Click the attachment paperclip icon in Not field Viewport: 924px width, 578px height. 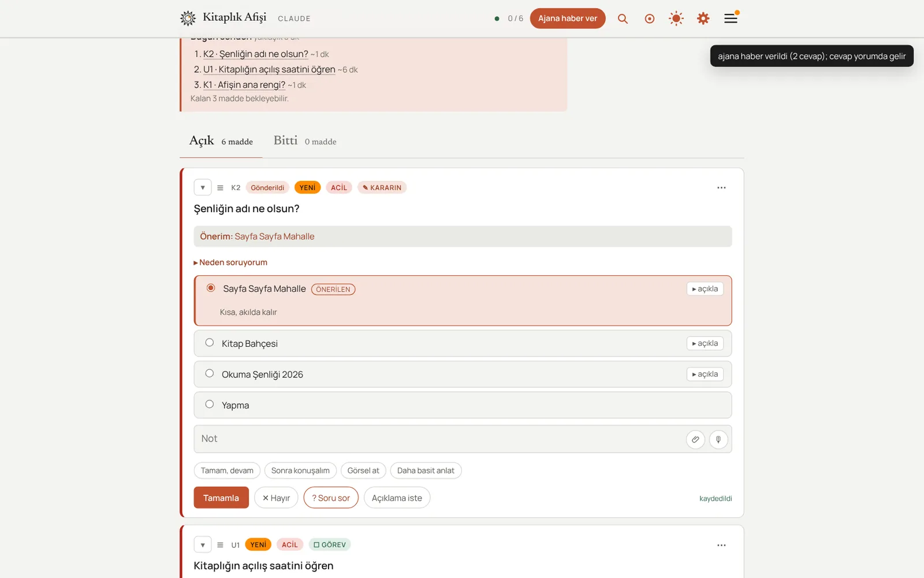pyautogui.click(x=695, y=439)
